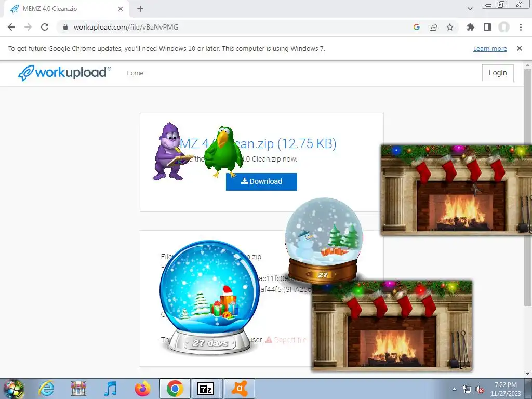Switch to Chrome in the taskbar

tap(175, 389)
